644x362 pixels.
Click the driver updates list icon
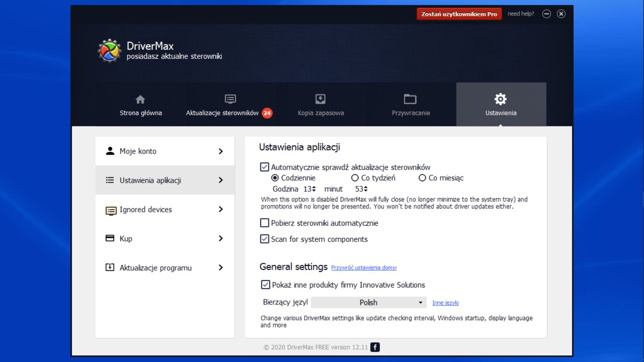pos(230,99)
